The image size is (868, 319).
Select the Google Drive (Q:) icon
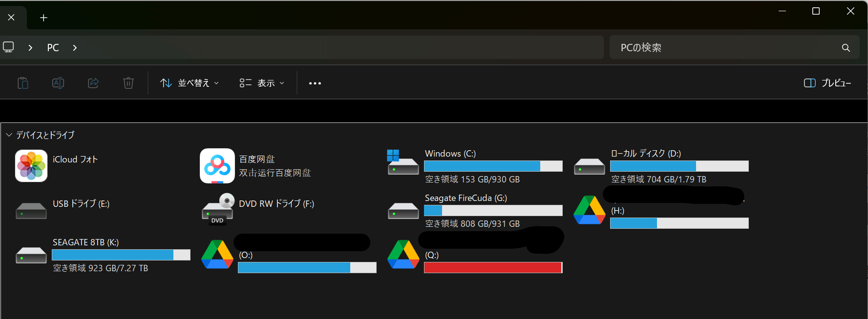(x=403, y=254)
